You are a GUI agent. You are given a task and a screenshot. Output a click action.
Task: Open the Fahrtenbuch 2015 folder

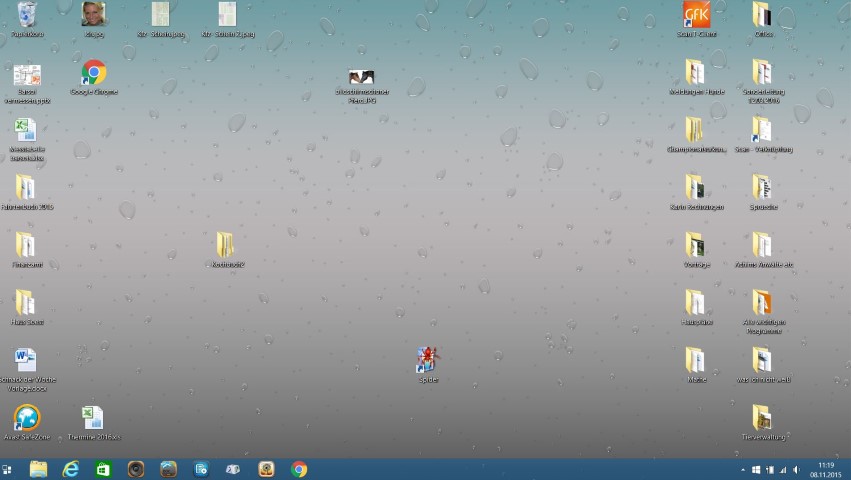(x=26, y=188)
